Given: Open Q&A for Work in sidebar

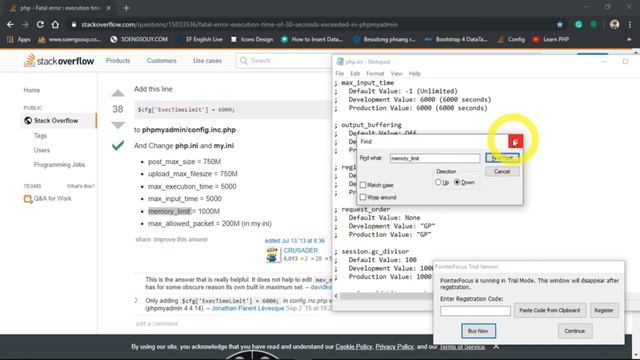Looking at the screenshot, I should [x=48, y=199].
